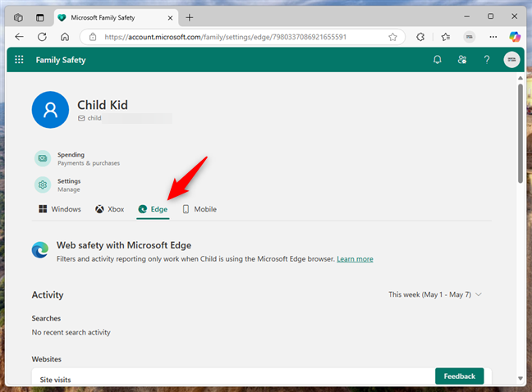Open a new browser tab

190,17
